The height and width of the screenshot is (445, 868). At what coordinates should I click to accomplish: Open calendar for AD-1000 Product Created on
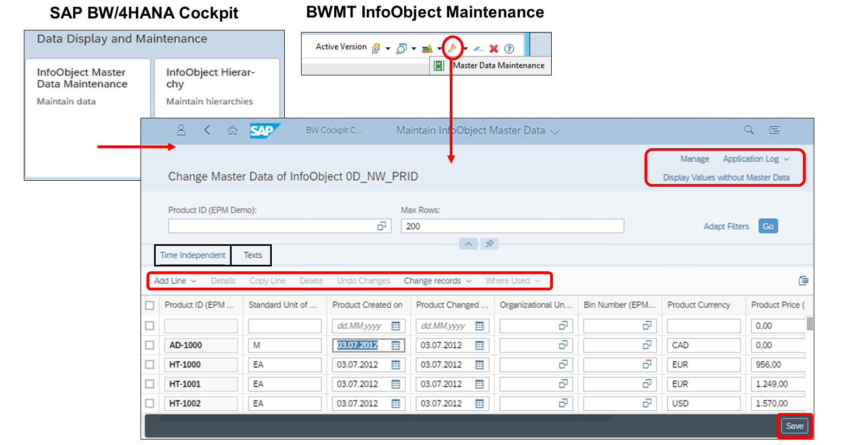[x=396, y=345]
